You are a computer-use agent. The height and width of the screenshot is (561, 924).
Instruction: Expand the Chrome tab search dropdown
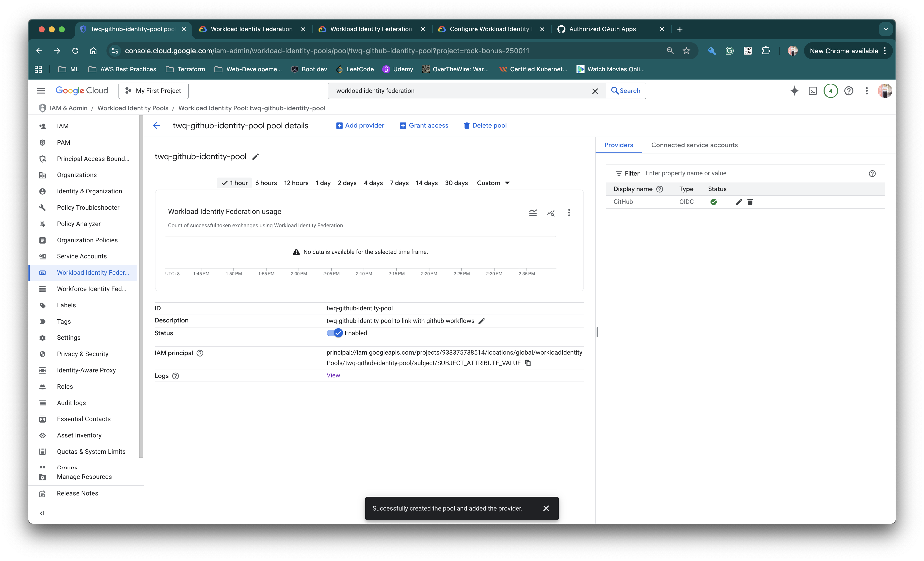coord(885,29)
